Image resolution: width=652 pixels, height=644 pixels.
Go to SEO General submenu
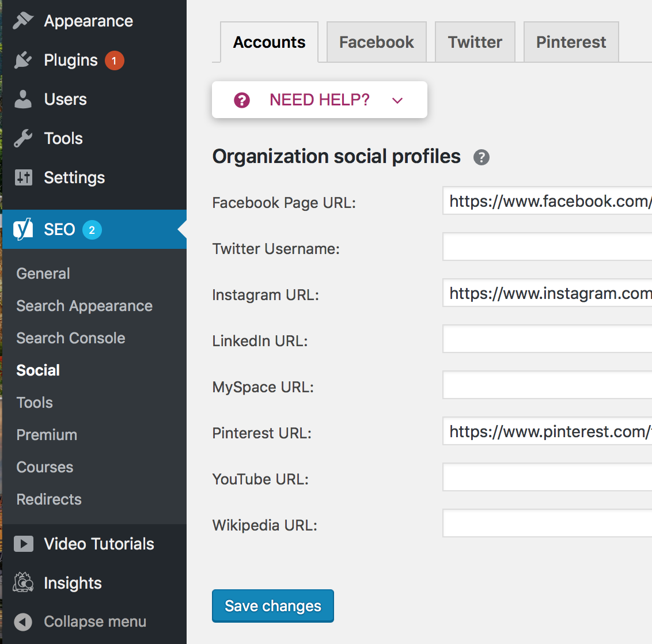43,274
